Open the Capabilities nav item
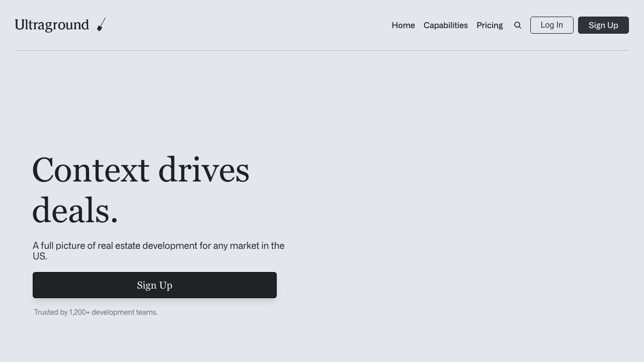Viewport: 644px width, 362px height. 446,25
